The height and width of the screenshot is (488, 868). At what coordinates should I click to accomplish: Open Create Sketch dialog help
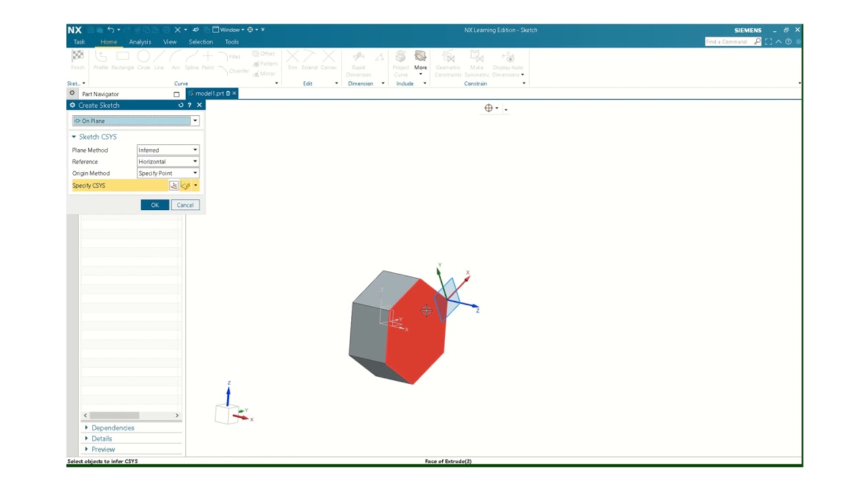[x=189, y=105]
